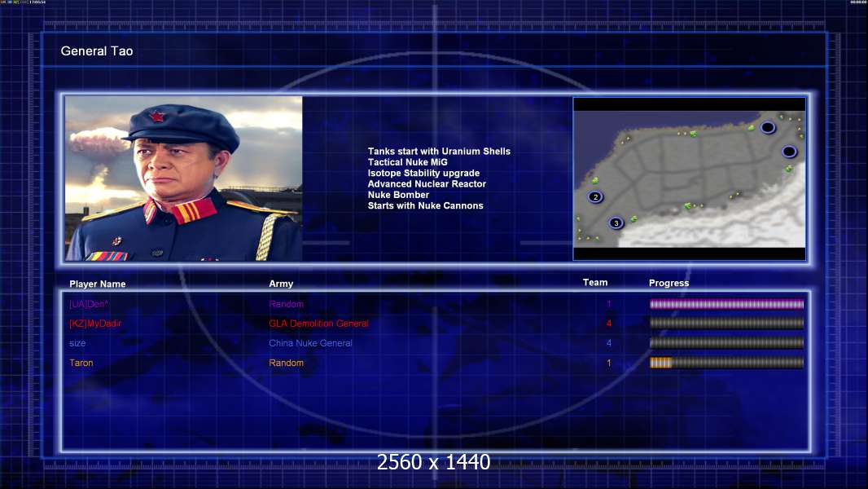Select player 'size' in the list
Image resolution: width=868 pixels, height=489 pixels.
point(77,343)
